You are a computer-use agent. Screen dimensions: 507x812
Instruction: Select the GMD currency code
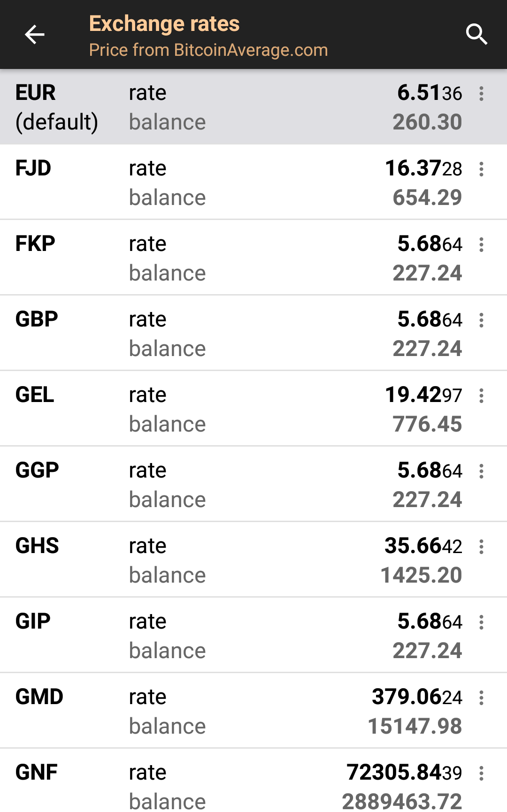tap(39, 697)
